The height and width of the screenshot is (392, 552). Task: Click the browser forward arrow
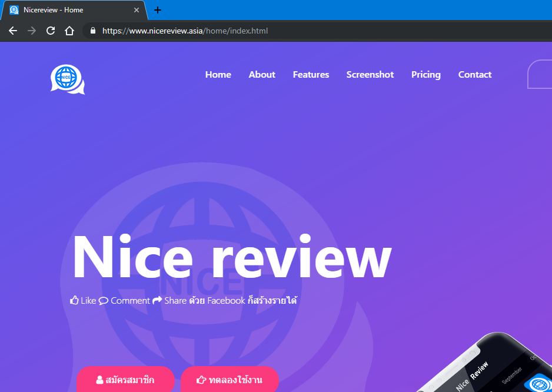point(32,31)
